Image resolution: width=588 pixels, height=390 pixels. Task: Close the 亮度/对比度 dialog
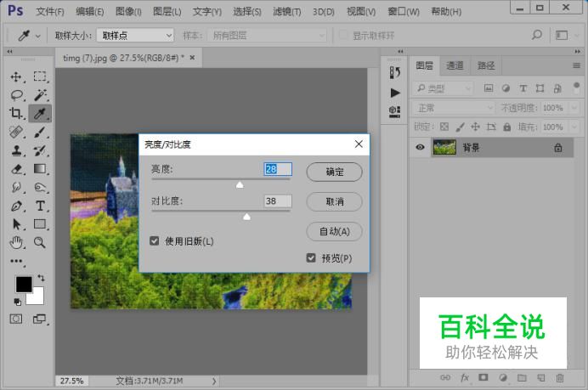[x=359, y=144]
